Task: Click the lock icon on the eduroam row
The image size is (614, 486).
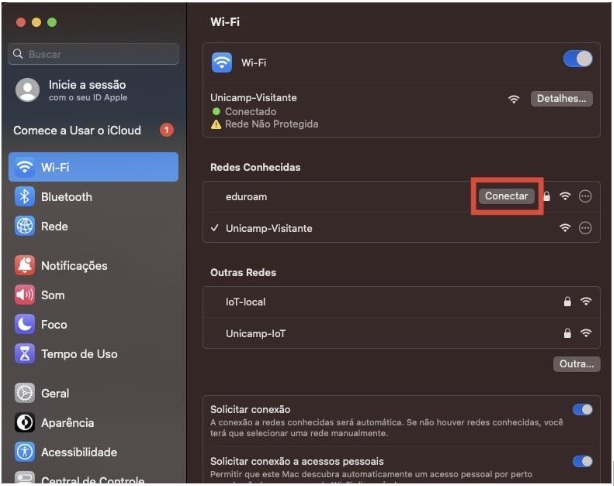Action: (x=547, y=196)
